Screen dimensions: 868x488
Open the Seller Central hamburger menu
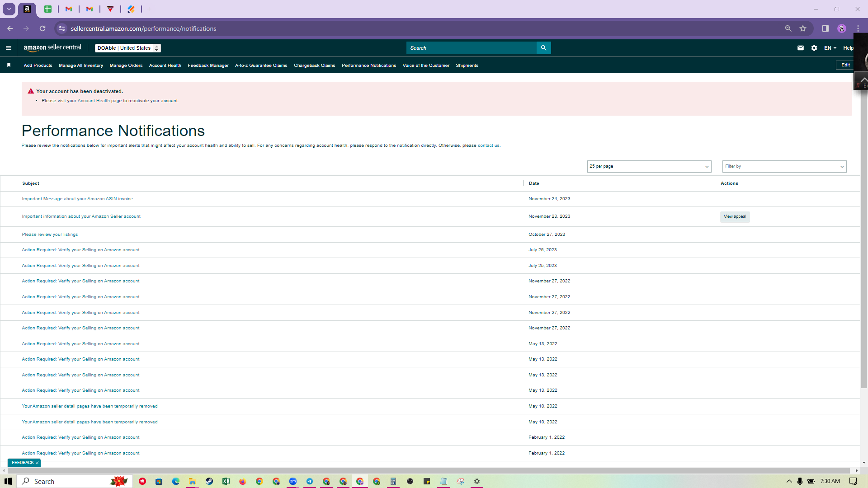point(9,48)
